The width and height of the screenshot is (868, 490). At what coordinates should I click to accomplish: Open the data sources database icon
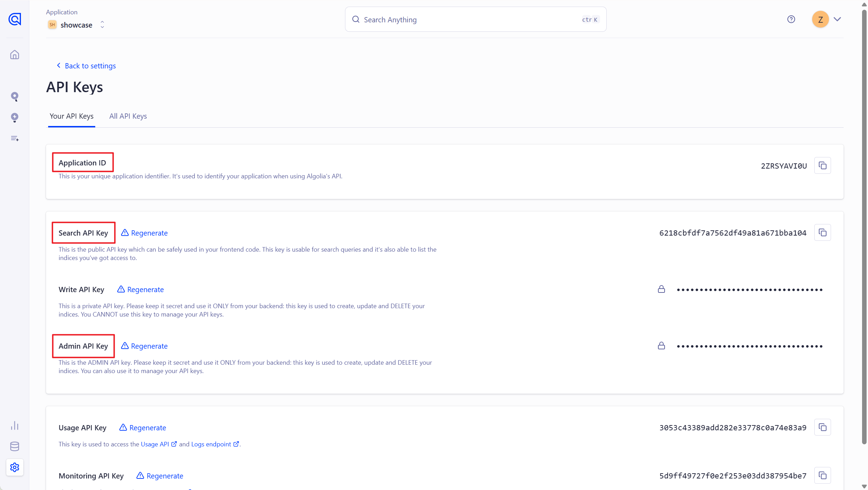point(15,446)
